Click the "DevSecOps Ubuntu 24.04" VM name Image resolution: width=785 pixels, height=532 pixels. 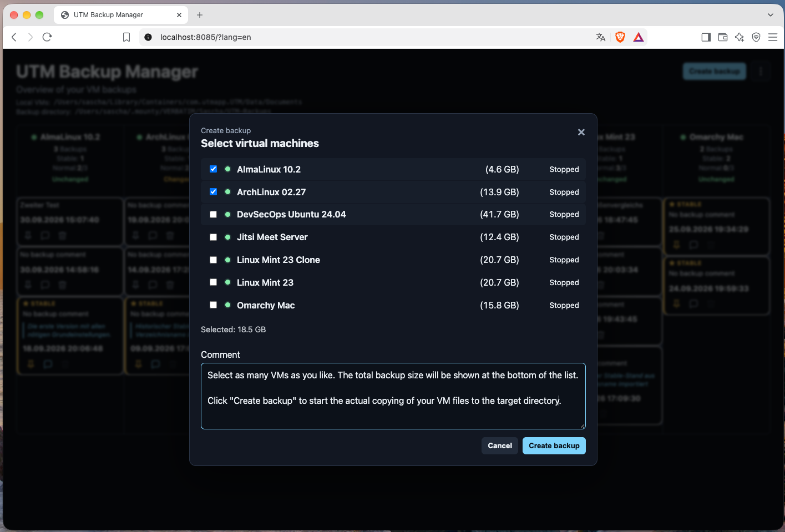coord(291,214)
